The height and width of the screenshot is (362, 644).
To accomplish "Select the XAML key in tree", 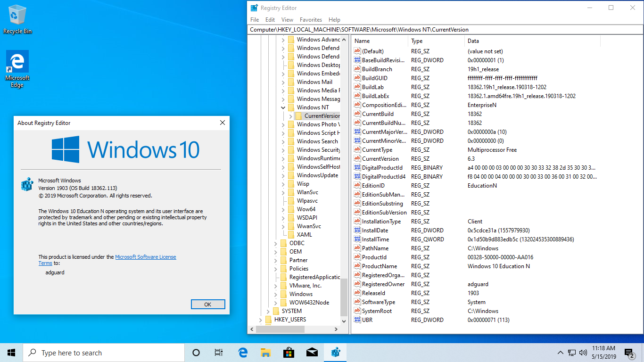I will tap(305, 235).
